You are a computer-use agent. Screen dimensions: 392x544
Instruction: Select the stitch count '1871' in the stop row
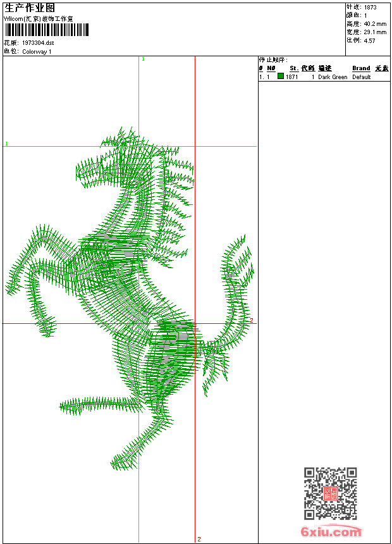tap(291, 77)
